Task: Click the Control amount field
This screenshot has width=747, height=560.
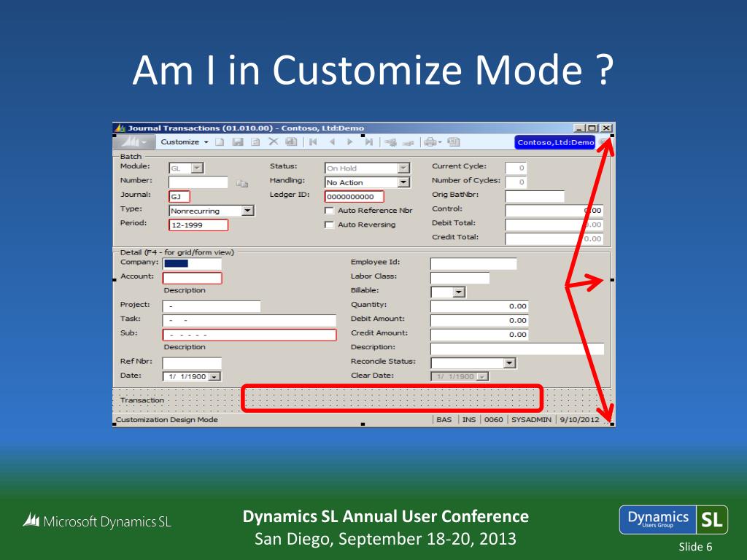Action: (x=554, y=211)
